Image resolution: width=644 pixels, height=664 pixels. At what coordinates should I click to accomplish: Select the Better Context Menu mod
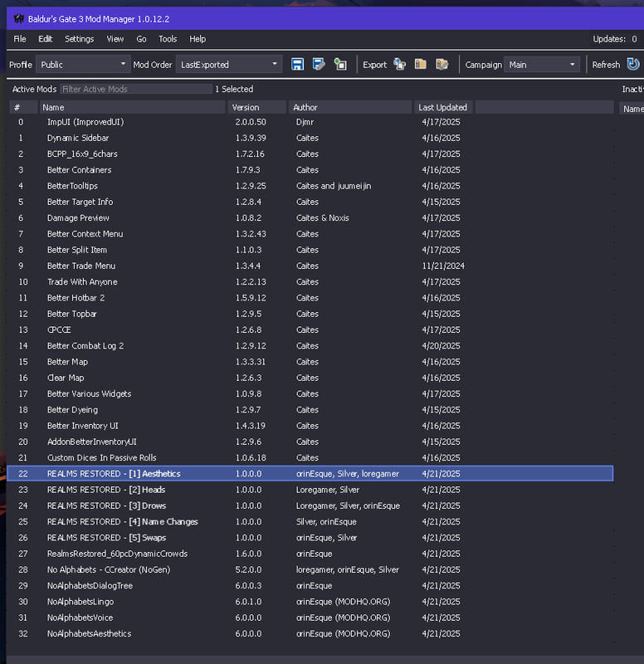(x=310, y=234)
